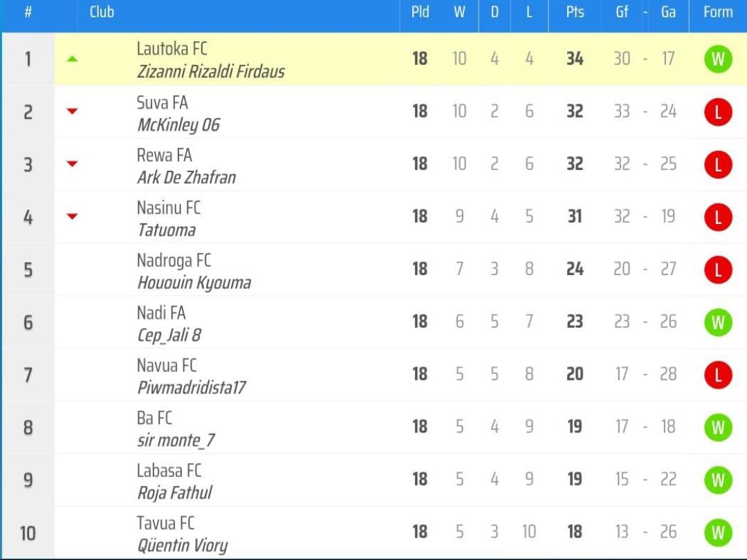Viewport: 747px width, 560px height.
Task: Open Labasa FC club link
Action: click(169, 471)
